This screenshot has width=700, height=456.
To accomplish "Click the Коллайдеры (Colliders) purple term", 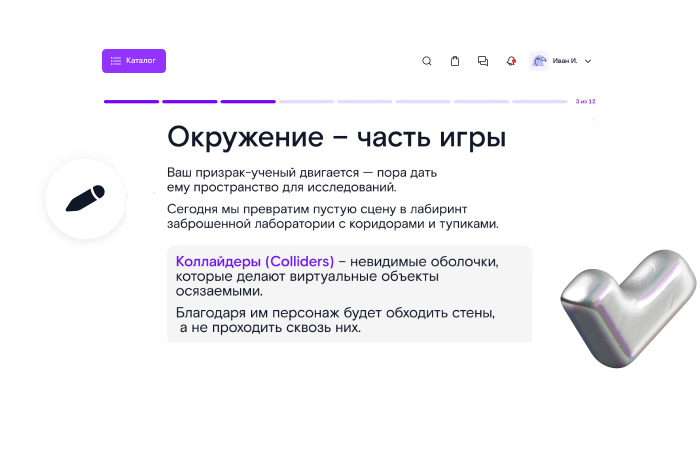I will click(254, 261).
